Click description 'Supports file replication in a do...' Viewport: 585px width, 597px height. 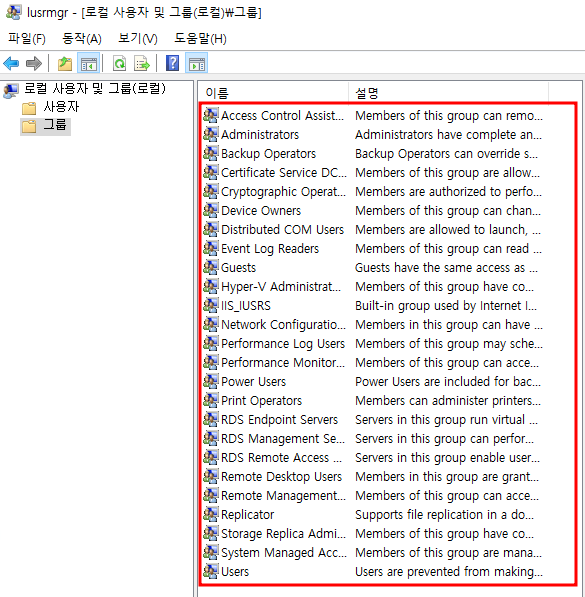click(x=444, y=514)
